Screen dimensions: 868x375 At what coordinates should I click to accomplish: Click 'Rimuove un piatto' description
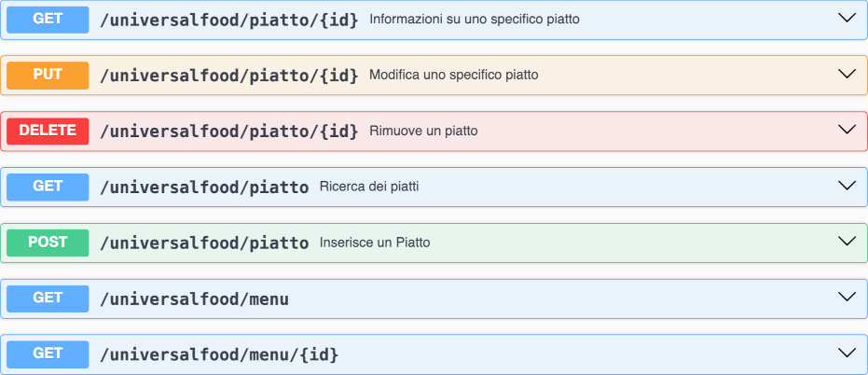click(x=423, y=131)
